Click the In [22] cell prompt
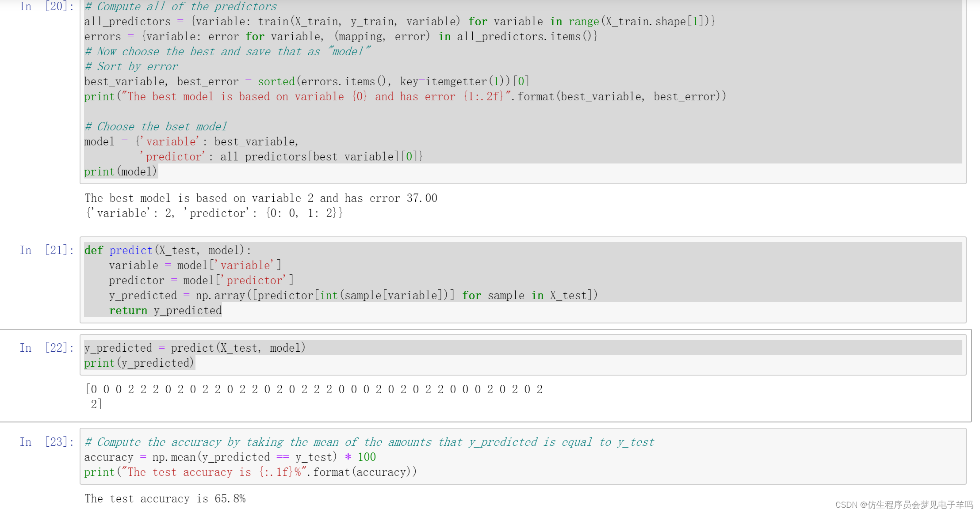This screenshot has height=513, width=980. pyautogui.click(x=46, y=348)
